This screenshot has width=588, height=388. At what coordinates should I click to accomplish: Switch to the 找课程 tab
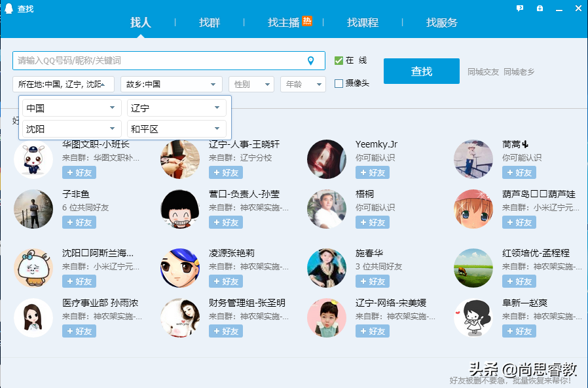click(363, 22)
